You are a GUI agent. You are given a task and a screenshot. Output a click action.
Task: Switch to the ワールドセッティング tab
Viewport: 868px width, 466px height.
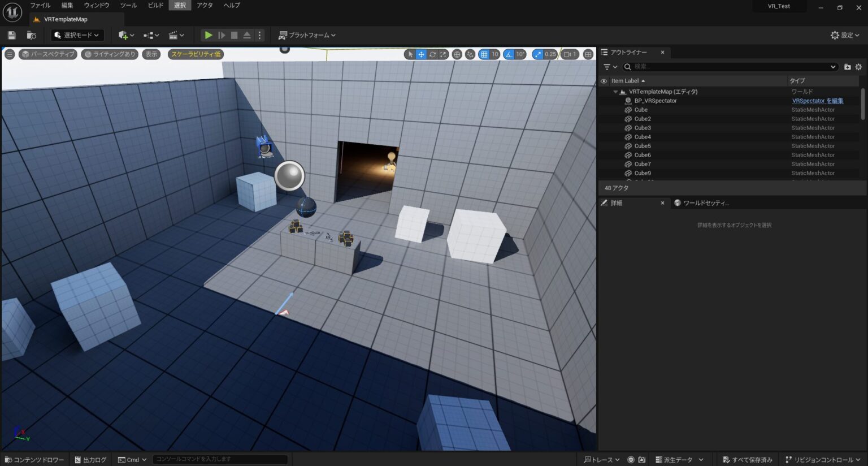702,202
